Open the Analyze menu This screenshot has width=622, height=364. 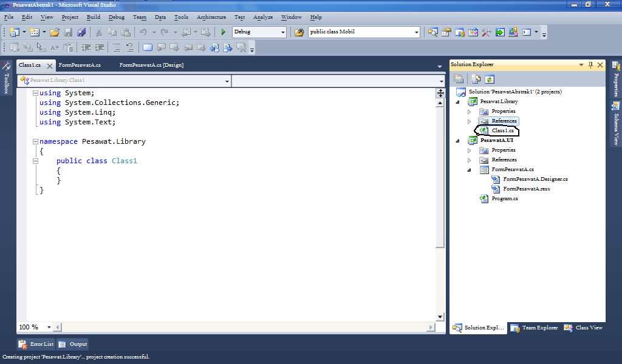(263, 17)
